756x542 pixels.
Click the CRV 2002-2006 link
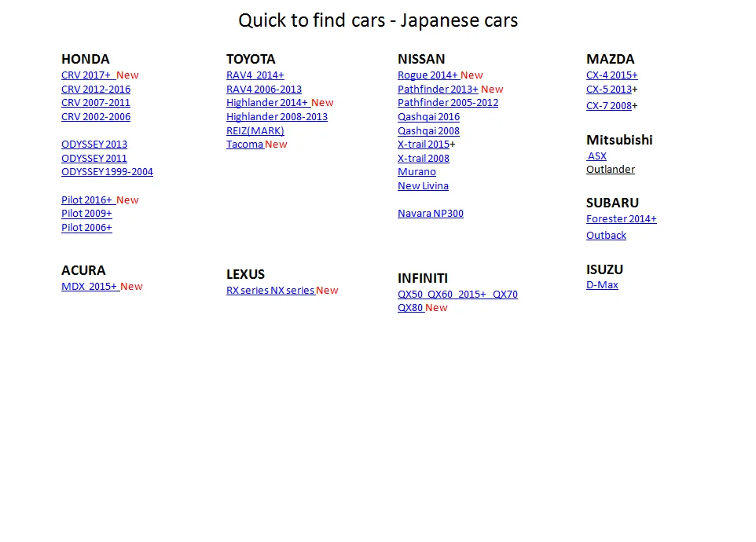tap(96, 117)
